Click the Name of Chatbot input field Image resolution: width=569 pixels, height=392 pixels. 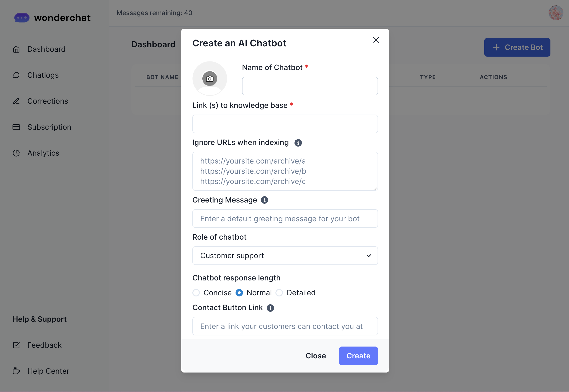[310, 86]
